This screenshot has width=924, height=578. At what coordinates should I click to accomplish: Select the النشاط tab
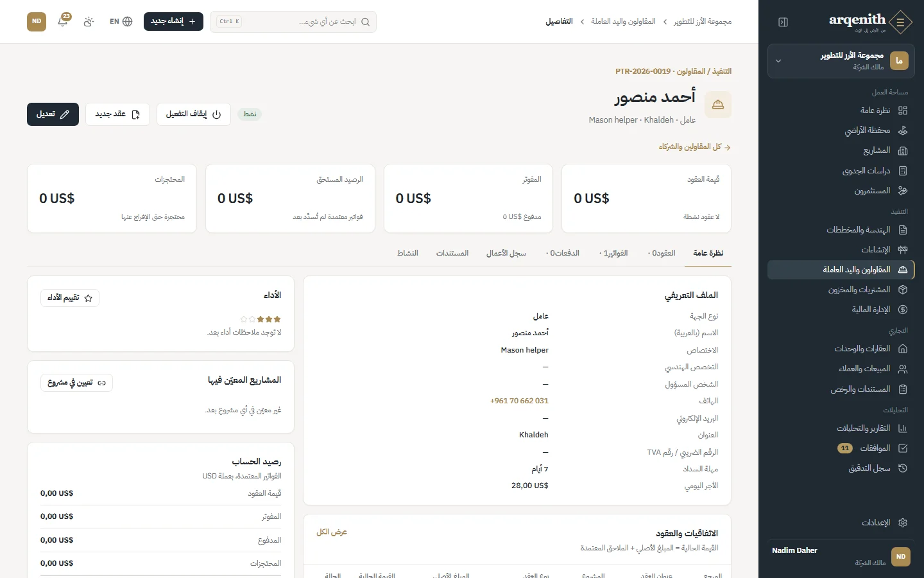pyautogui.click(x=407, y=253)
